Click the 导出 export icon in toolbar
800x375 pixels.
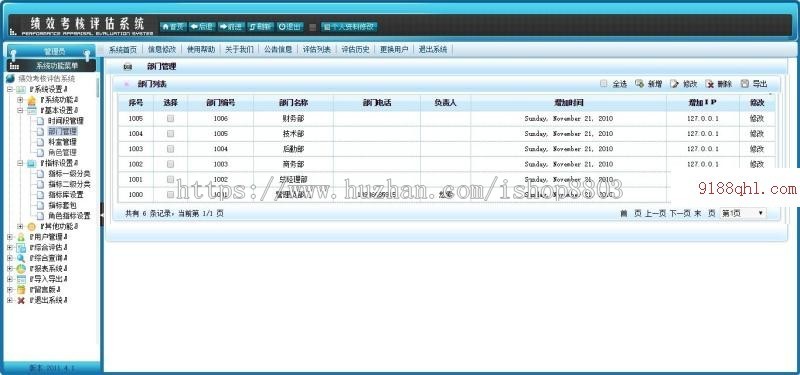coord(744,84)
